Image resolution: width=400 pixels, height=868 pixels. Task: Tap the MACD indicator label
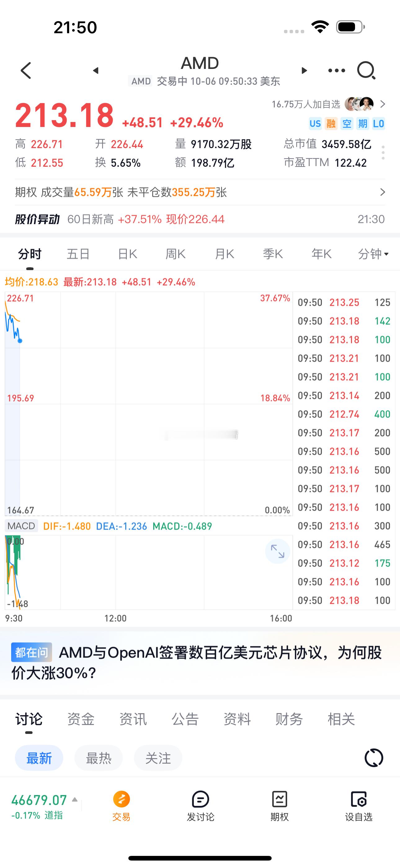point(21,526)
